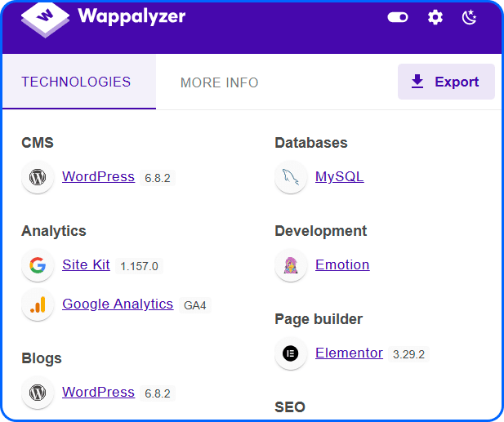Viewport: 504px width, 422px height.
Task: Click the Google Site Kit icon
Action: click(x=38, y=265)
